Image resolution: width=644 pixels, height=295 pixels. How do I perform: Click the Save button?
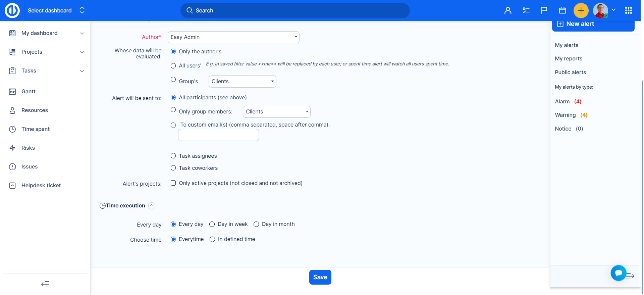coord(320,277)
